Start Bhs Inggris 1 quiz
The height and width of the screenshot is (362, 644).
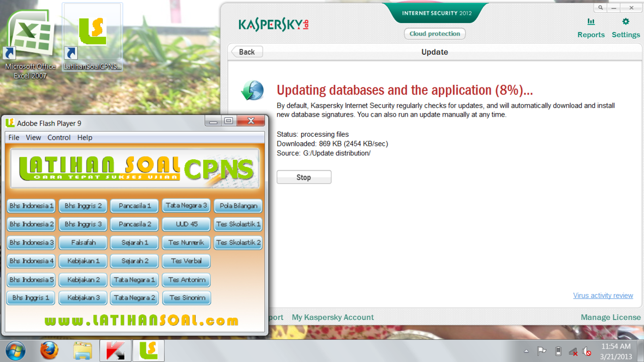click(x=31, y=298)
